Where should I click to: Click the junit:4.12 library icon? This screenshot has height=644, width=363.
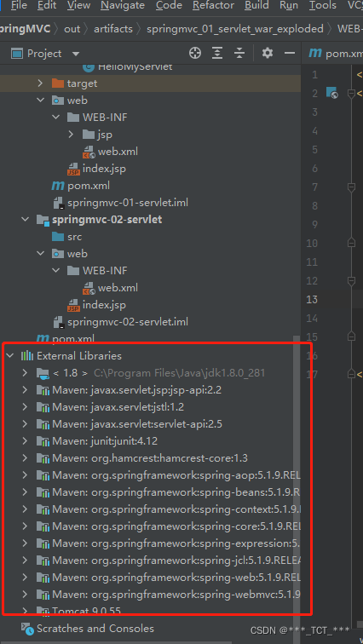[43, 441]
